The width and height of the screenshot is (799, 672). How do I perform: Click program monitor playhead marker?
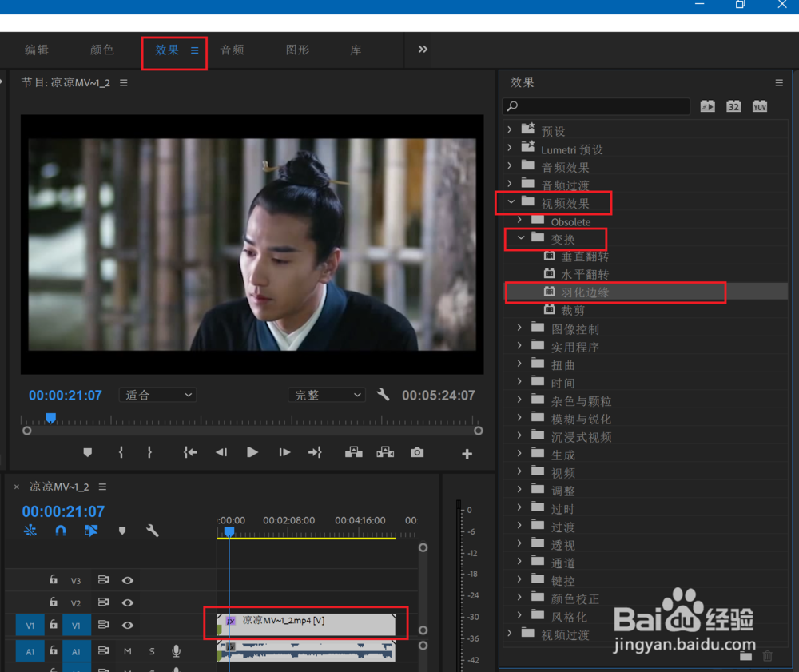(50, 418)
